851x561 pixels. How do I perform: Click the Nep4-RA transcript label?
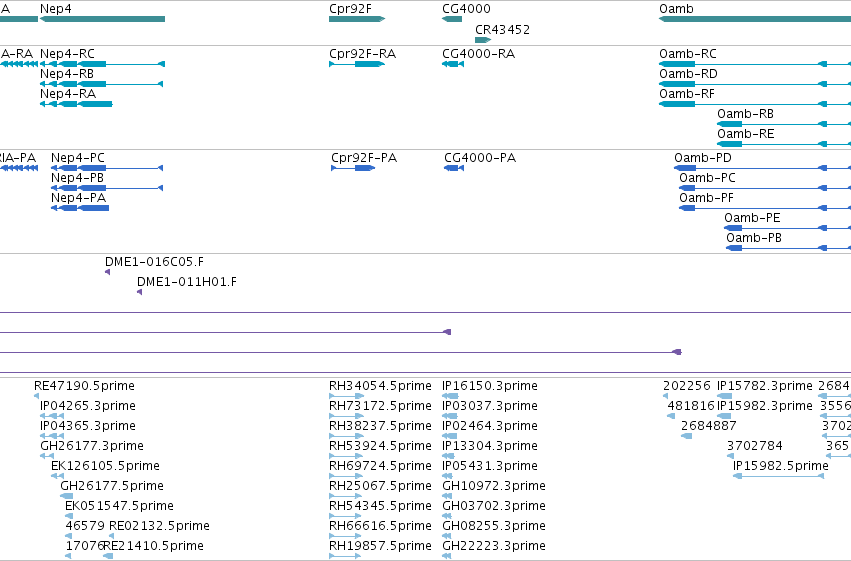point(68,94)
